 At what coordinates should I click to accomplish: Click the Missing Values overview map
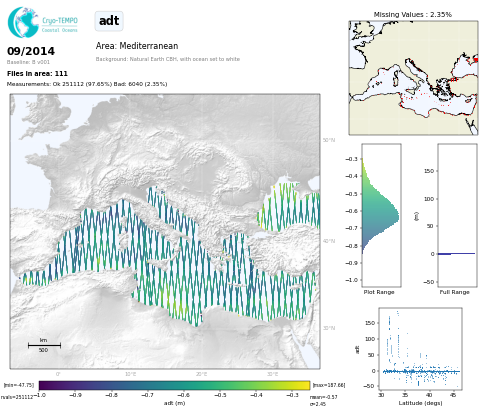[413, 78]
